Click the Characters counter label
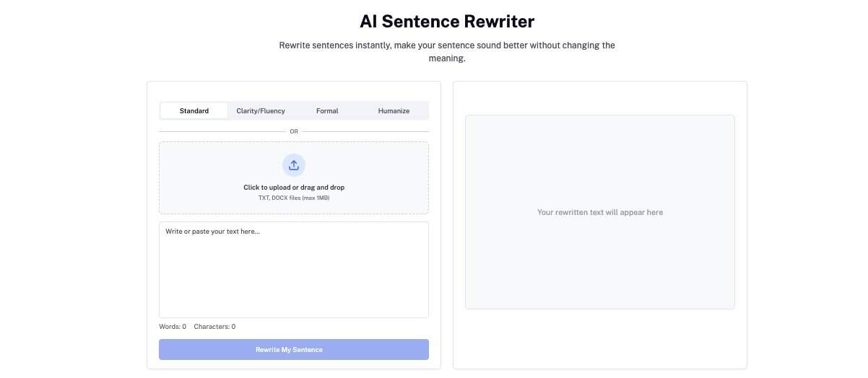The height and width of the screenshot is (378, 868). point(214,327)
